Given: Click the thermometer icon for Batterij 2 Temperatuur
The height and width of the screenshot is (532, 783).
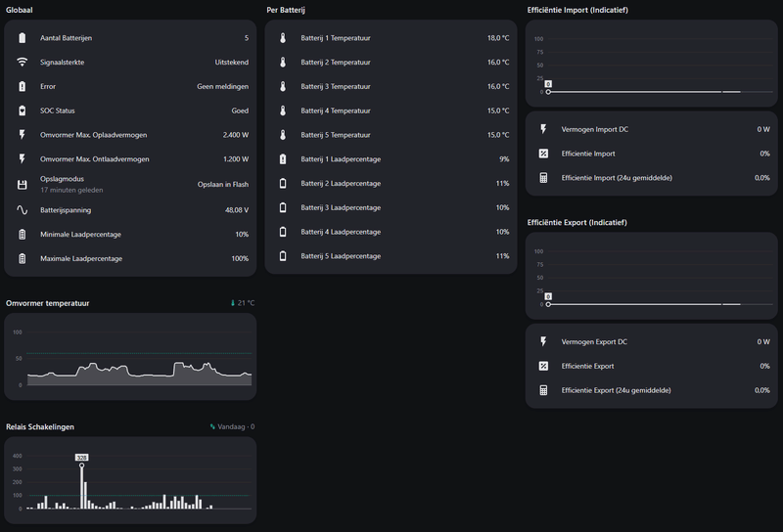Looking at the screenshot, I should pyautogui.click(x=283, y=62).
